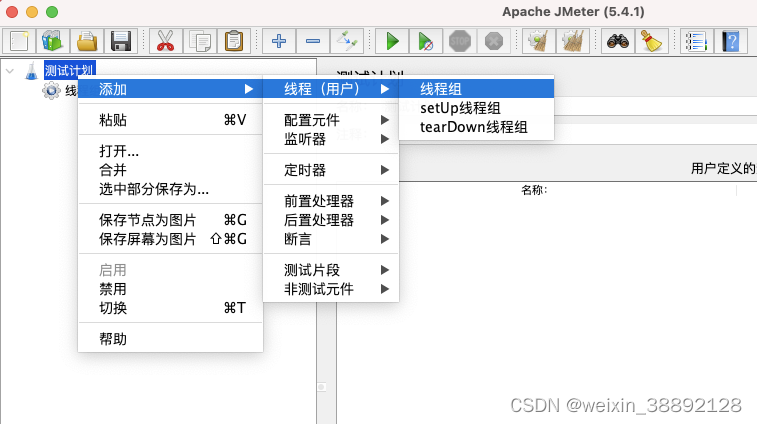Start the test with green play icon

tap(392, 41)
